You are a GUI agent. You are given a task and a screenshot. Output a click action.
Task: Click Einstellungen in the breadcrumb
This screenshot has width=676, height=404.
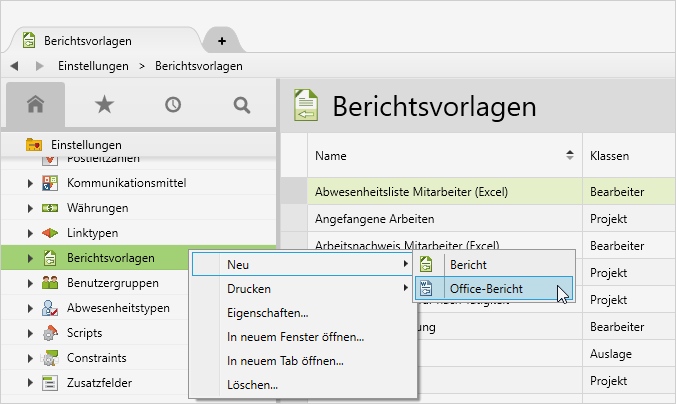point(93,66)
